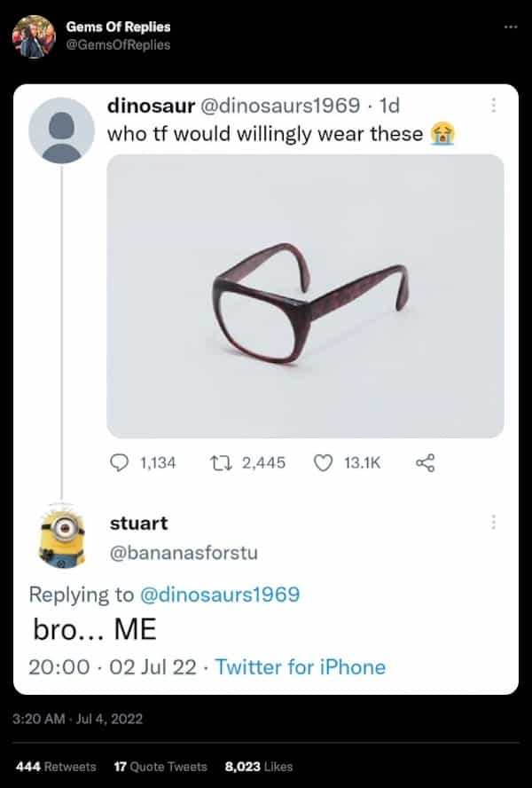Click the Gems Of Replies display name
Image resolution: width=532 pixels, height=788 pixels.
[118, 28]
